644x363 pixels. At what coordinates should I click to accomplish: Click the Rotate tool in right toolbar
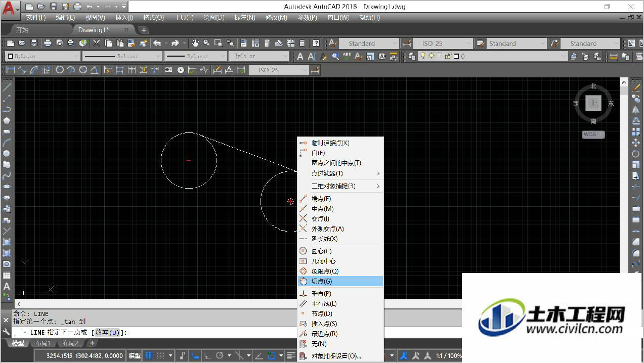(636, 154)
